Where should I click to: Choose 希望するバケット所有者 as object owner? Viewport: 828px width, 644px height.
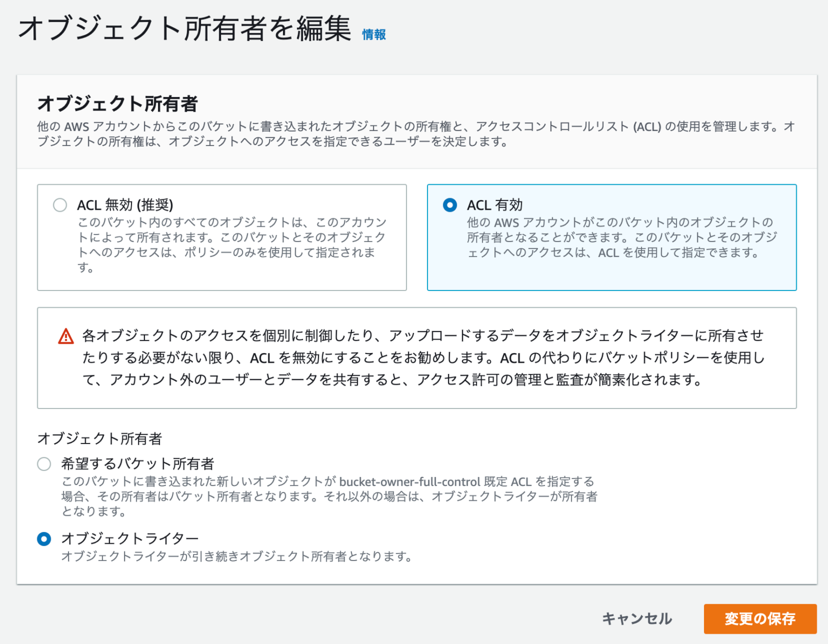[x=44, y=463]
